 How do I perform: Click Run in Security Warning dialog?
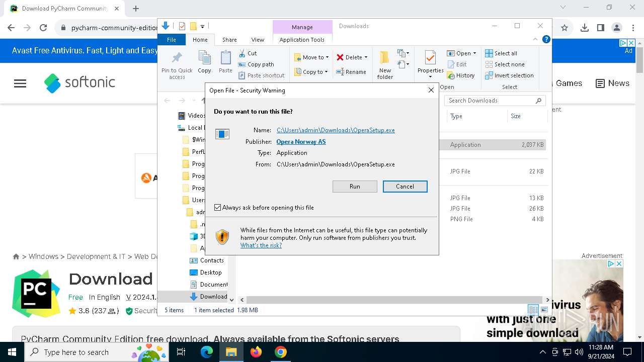[x=355, y=187]
